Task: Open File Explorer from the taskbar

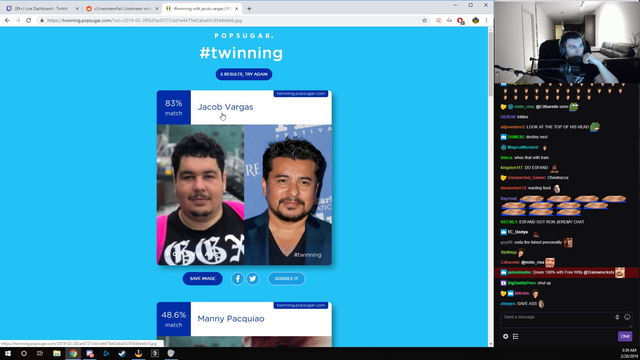Action: pyautogui.click(x=57, y=353)
